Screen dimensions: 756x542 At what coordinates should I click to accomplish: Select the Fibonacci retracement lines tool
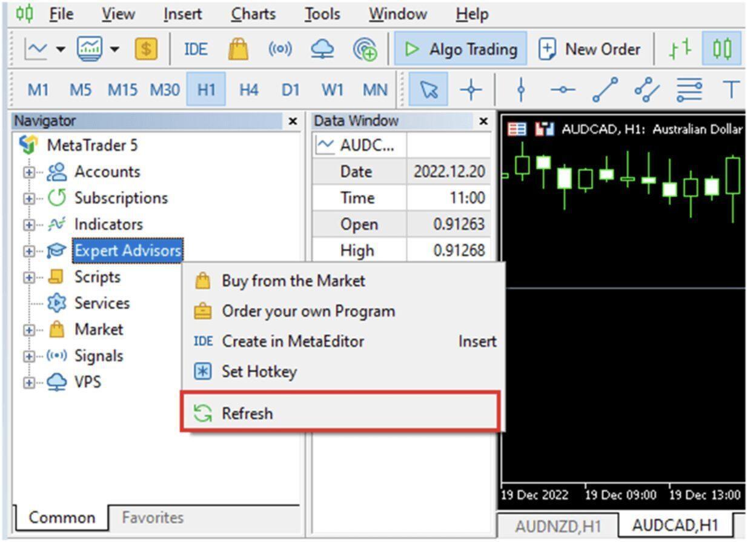pyautogui.click(x=689, y=90)
